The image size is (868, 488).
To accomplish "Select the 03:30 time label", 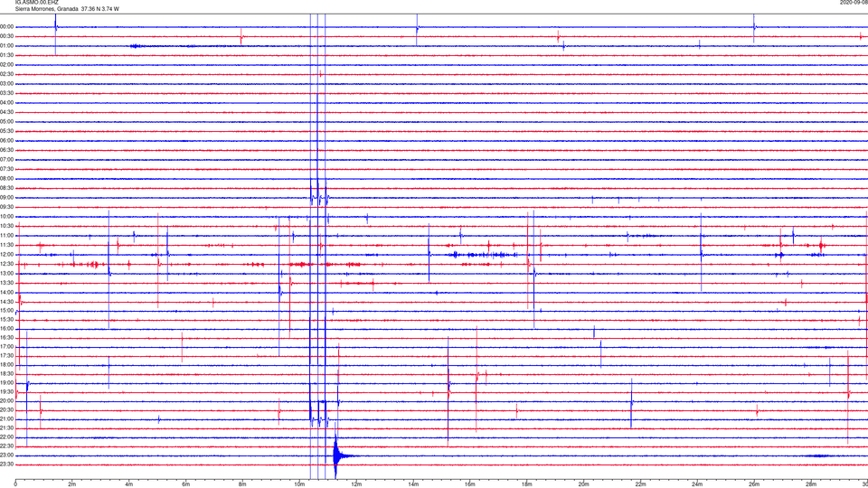I will tap(7, 93).
